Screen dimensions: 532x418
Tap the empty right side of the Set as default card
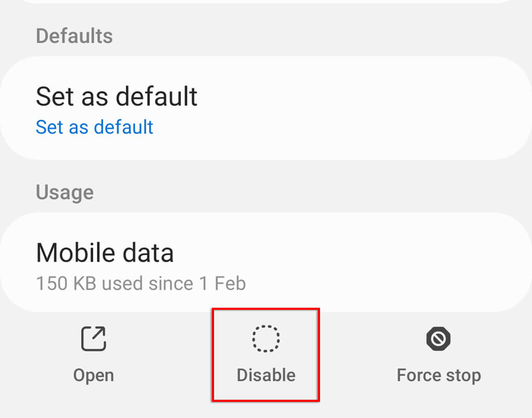390,108
